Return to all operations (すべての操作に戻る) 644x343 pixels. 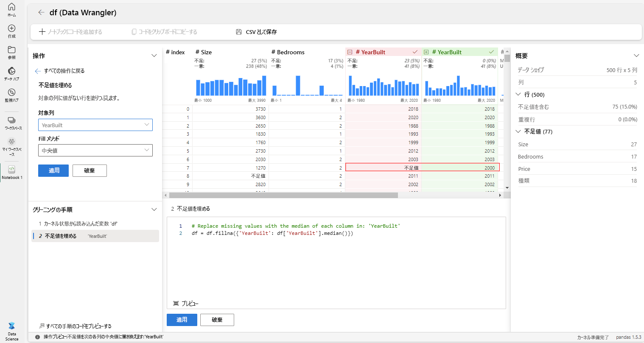[60, 71]
